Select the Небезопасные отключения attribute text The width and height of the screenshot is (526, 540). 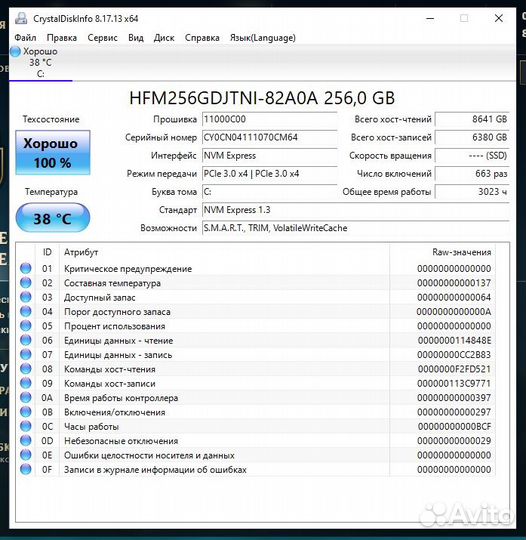[x=121, y=441]
